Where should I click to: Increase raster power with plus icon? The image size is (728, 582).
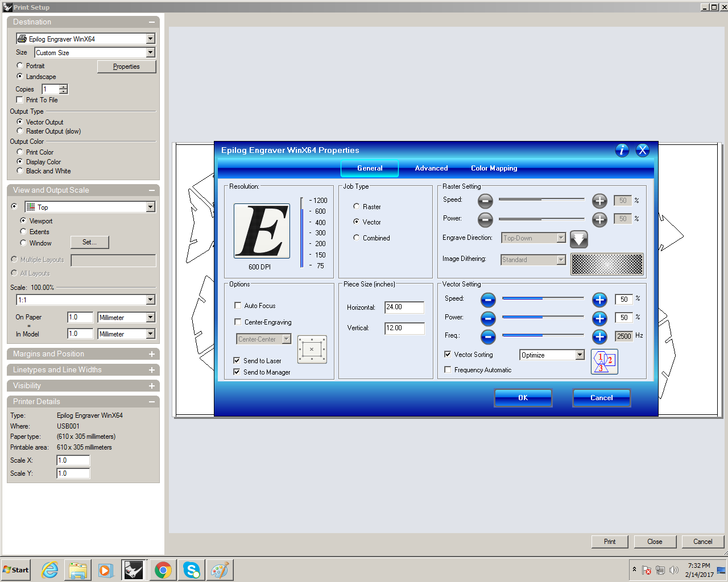[x=599, y=219]
